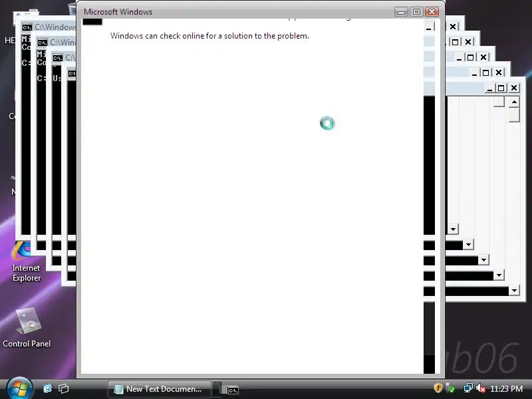532x399 pixels.
Task: Maximize the frontmost Command Prompt window
Action: (501, 88)
